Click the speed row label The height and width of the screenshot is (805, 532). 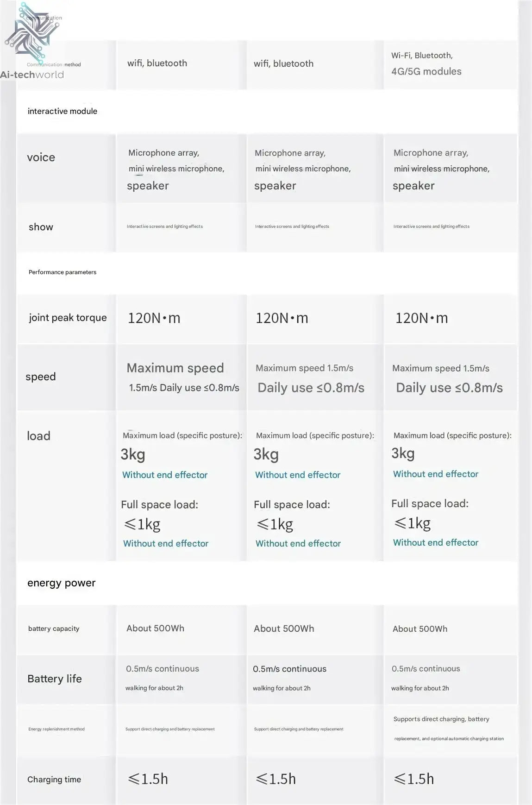pos(41,377)
